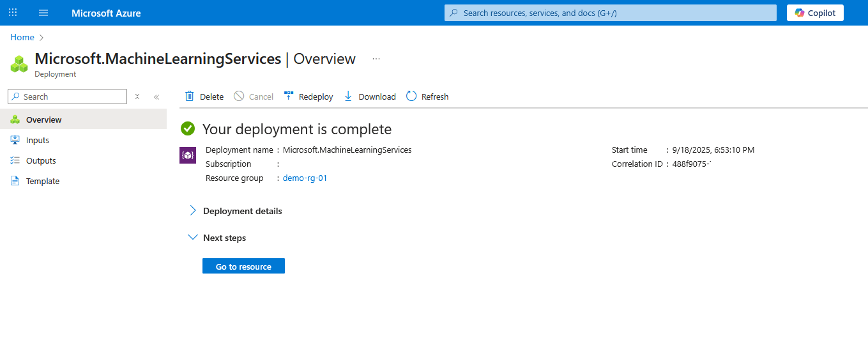The image size is (868, 363).
Task: Collapse the sidebar with double chevron
Action: (156, 97)
